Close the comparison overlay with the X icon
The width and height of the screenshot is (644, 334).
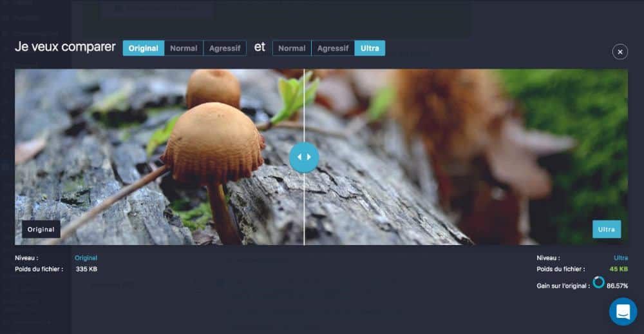coord(620,52)
